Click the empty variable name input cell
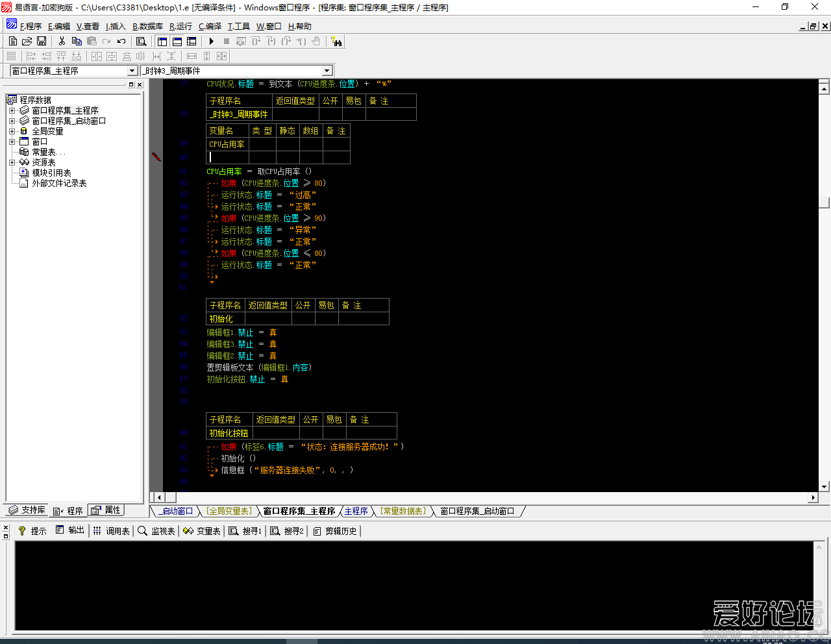This screenshot has height=644, width=831. pyautogui.click(x=228, y=157)
